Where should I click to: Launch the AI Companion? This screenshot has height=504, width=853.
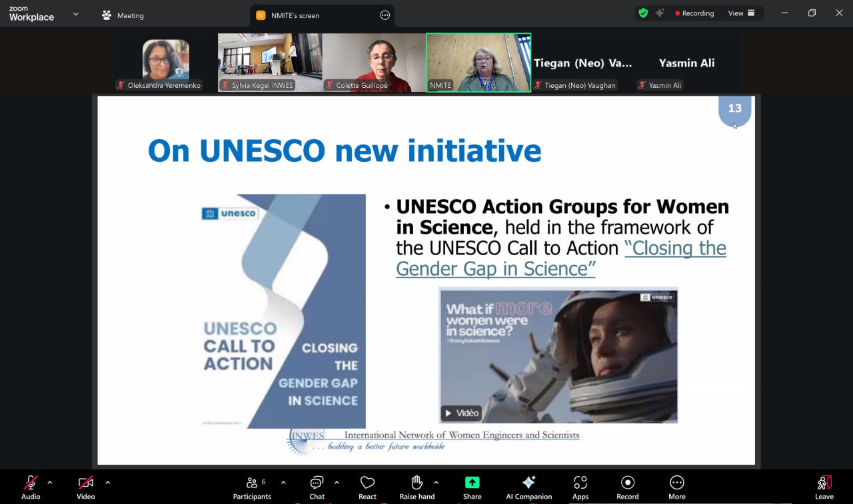coord(528,487)
